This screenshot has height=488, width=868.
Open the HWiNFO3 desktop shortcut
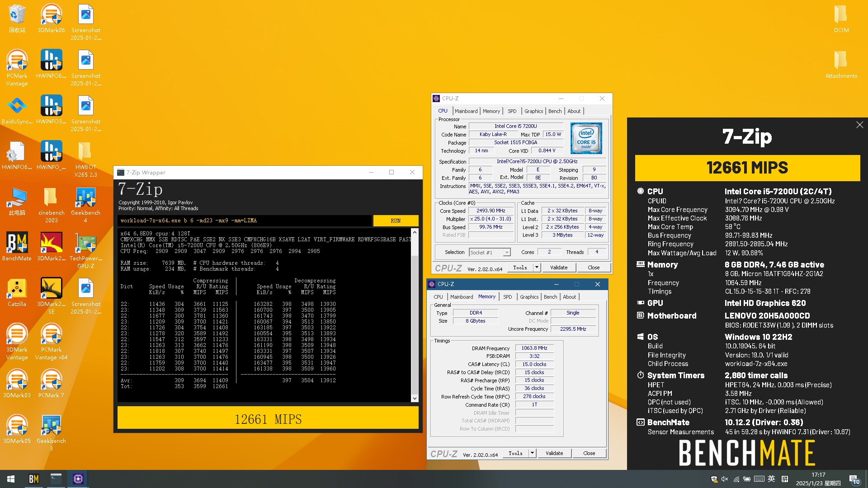(51, 109)
